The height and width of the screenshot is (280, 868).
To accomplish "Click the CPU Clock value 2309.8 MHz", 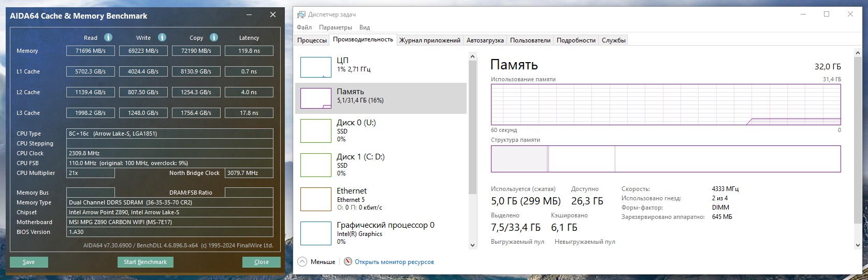I will coord(170,153).
